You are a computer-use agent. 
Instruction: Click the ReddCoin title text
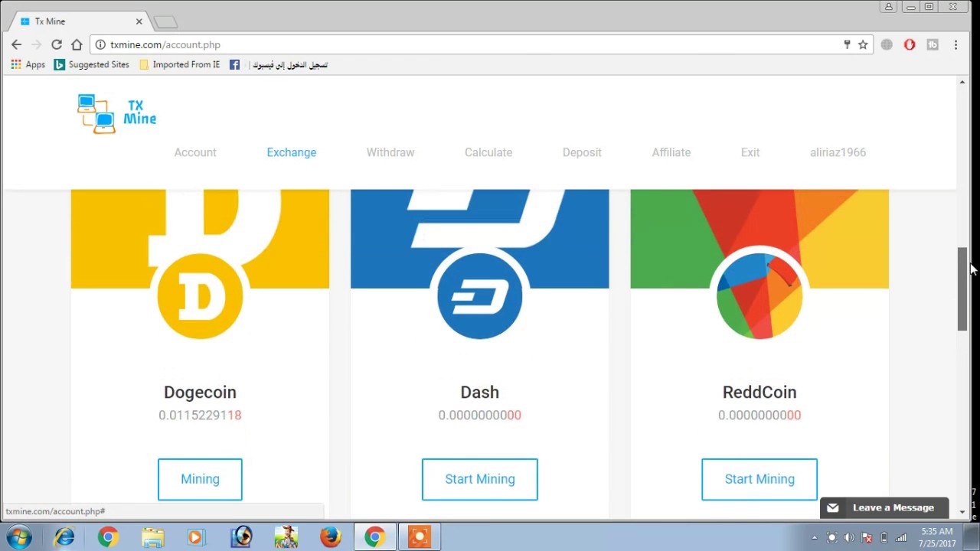pos(759,392)
